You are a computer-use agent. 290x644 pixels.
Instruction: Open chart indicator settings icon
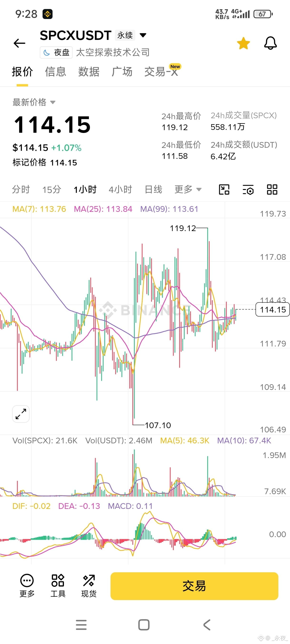click(x=248, y=189)
